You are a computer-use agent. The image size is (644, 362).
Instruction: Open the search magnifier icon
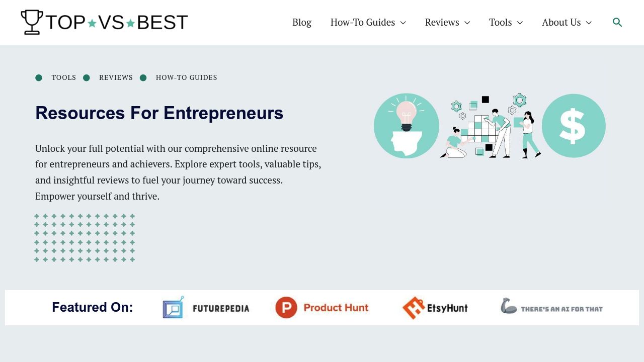(x=617, y=22)
